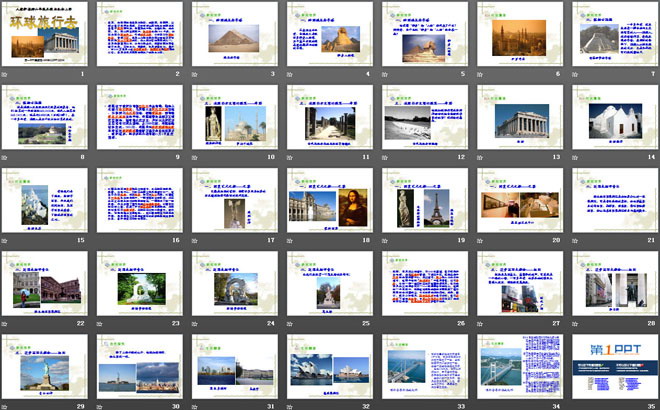Image resolution: width=660 pixels, height=410 pixels.
Task: Click the animation star icon under slide 17
Action: (x=194, y=241)
